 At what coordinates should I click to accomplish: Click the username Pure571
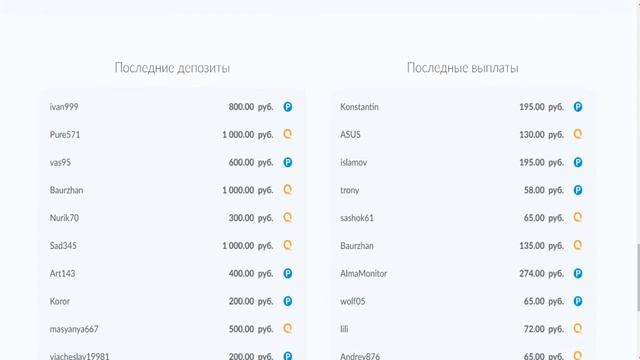pyautogui.click(x=65, y=135)
